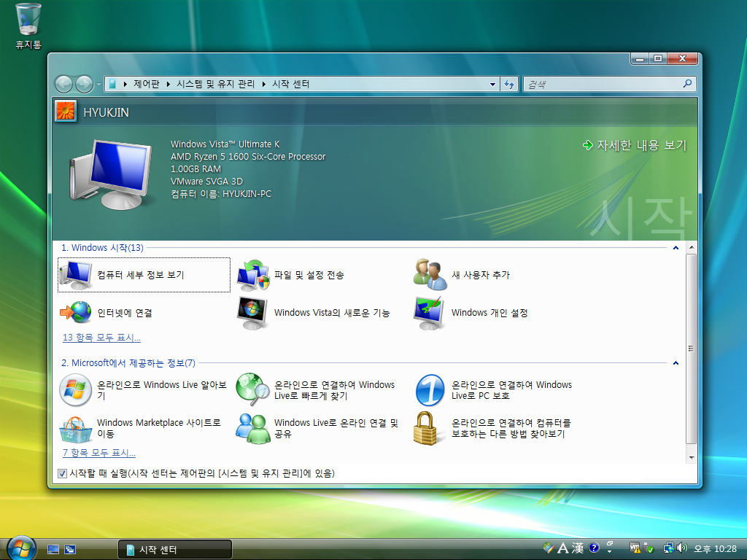Toggle the A Korean/English input mode

(563, 548)
